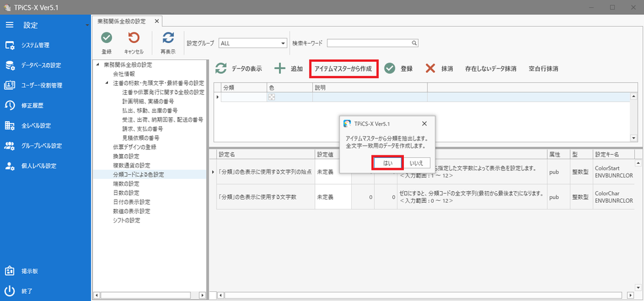Click the green 登録 checkmark toolbar icon
The width and height of the screenshot is (644, 301).
(107, 38)
